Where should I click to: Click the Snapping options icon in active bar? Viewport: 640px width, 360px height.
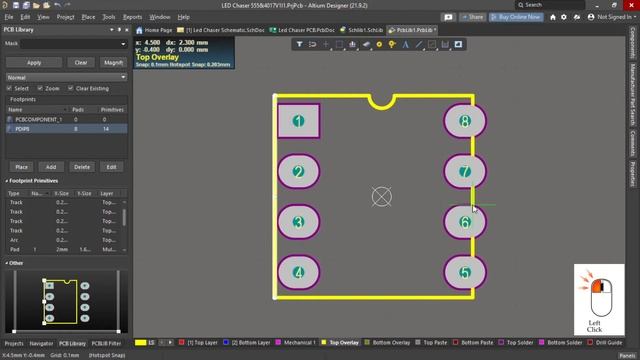coord(313,44)
